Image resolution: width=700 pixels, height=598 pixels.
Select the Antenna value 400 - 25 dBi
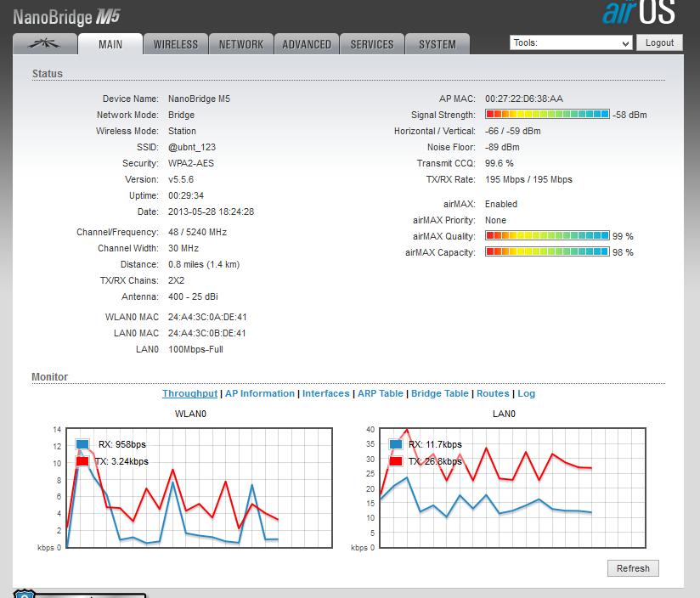(x=193, y=296)
